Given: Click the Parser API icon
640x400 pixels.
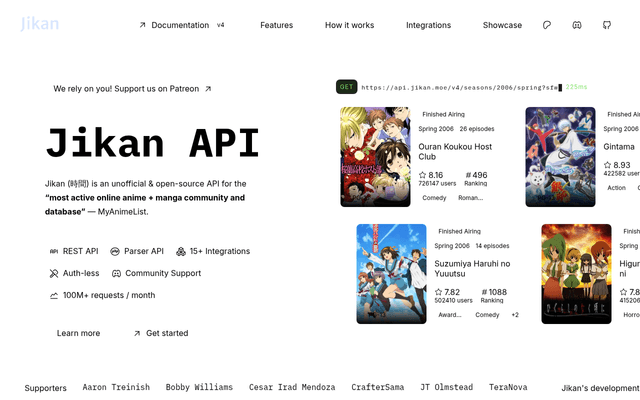Looking at the screenshot, I should tap(115, 251).
